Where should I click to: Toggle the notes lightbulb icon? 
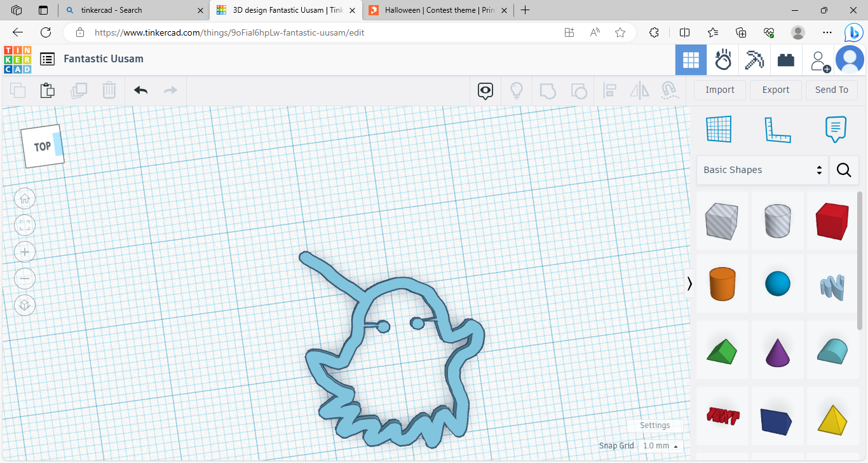click(x=517, y=91)
